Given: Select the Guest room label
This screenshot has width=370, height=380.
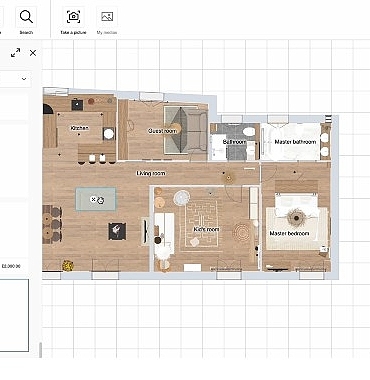Looking at the screenshot, I should tap(162, 131).
